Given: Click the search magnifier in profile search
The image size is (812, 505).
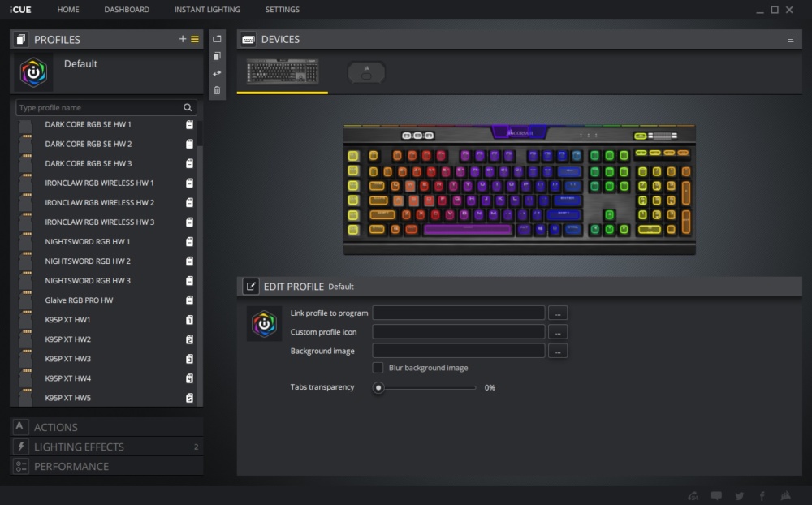Looking at the screenshot, I should point(188,107).
